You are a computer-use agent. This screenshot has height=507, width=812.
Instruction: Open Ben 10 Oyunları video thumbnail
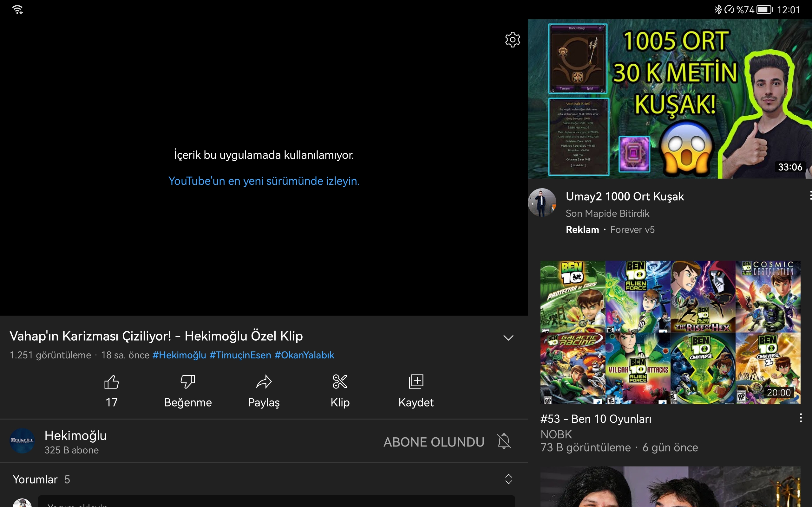pos(670,332)
